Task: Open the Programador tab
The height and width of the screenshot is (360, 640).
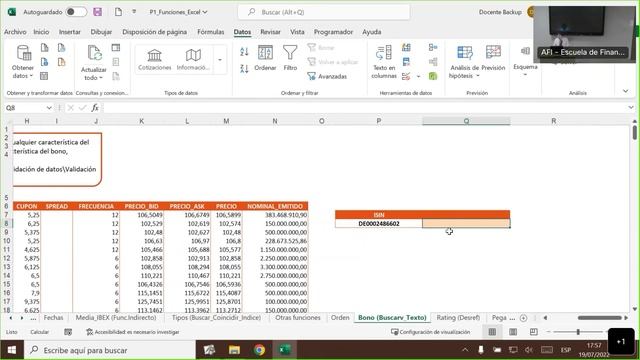Action: tap(333, 32)
